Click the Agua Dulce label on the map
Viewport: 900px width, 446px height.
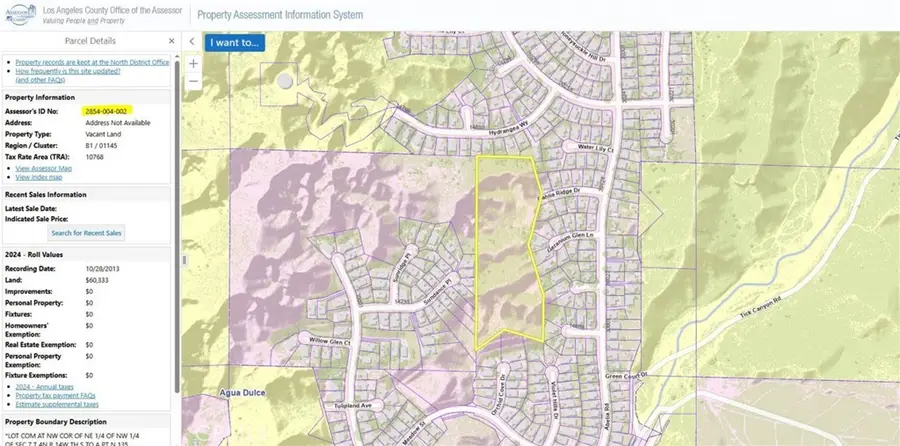click(x=242, y=393)
